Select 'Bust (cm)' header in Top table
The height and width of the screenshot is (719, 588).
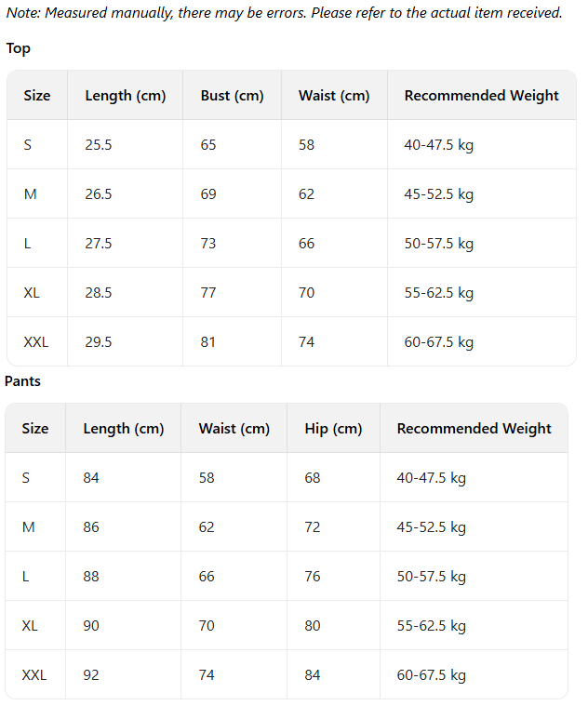click(232, 96)
